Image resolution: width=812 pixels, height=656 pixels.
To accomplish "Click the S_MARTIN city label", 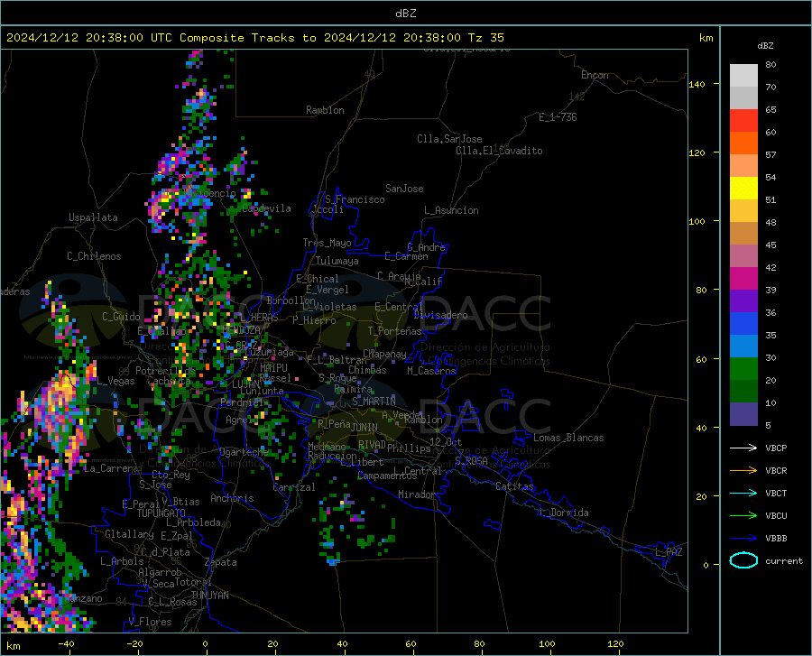I will [374, 402].
